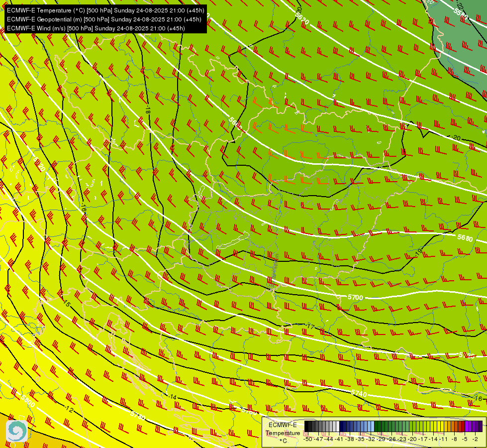The image size is (487, 448).
Task: Pick the bright red legend swatch before -5
Action: [x=464, y=426]
